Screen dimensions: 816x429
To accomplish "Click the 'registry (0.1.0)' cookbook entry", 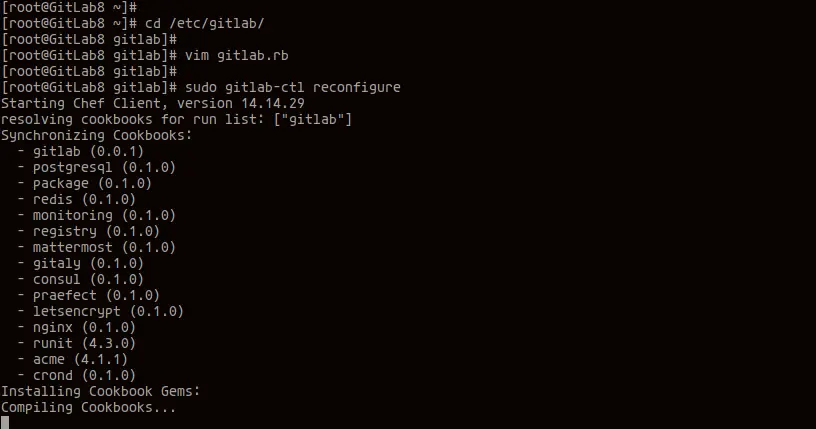I will point(96,232).
